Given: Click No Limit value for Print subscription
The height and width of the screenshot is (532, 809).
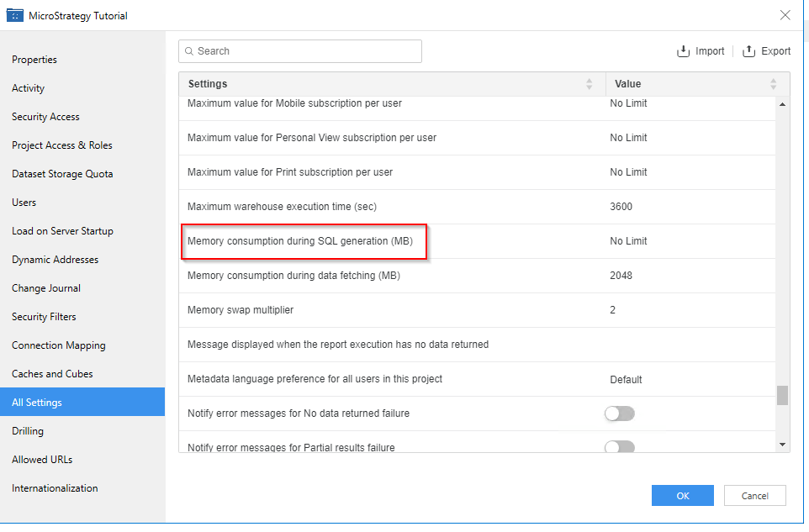Looking at the screenshot, I should (x=628, y=172).
